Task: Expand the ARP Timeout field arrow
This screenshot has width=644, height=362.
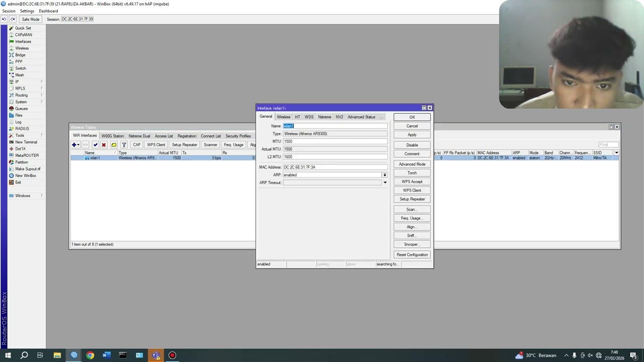Action: (385, 183)
